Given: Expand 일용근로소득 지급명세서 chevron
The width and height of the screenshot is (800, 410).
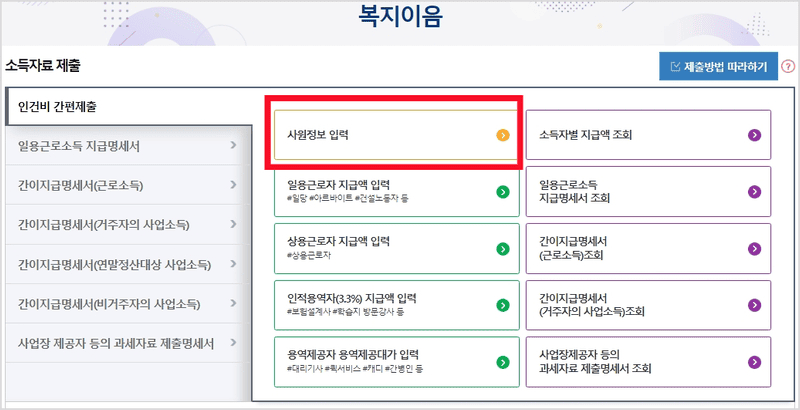Looking at the screenshot, I should (x=233, y=145).
